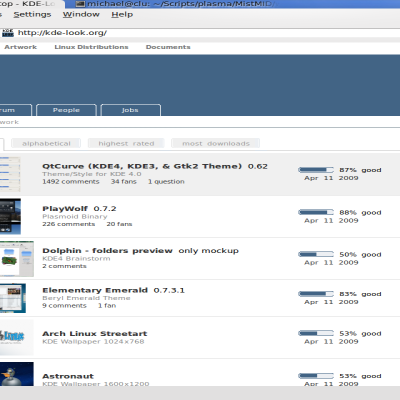This screenshot has width=400, height=400.
Task: Go to the Artwork navigation link
Action: tap(20, 47)
